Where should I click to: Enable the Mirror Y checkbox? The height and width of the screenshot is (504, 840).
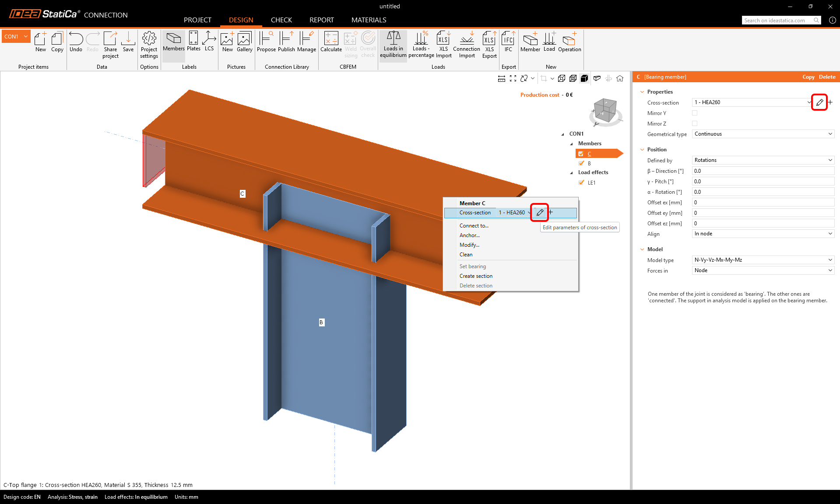695,113
